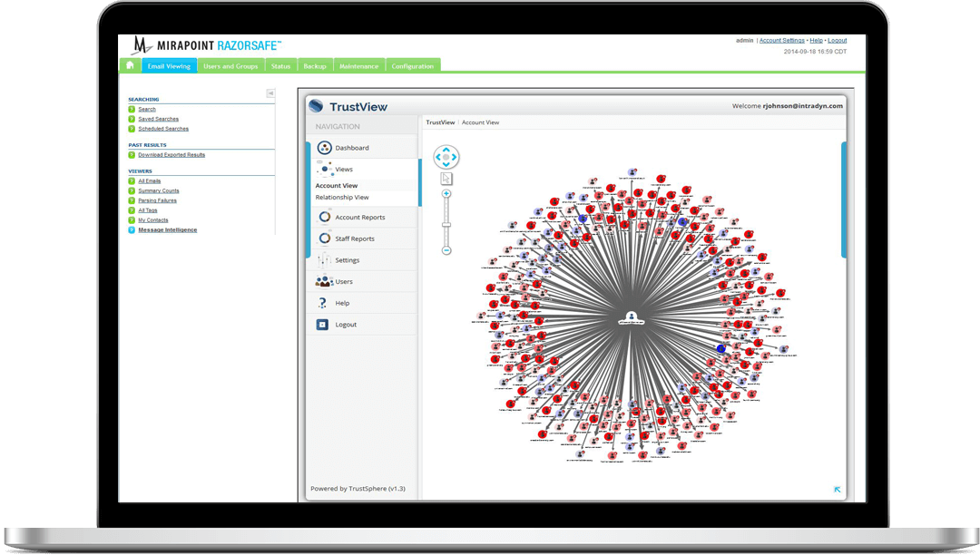Open Account Reports navigation item
This screenshot has width=980, height=555.
tap(364, 218)
